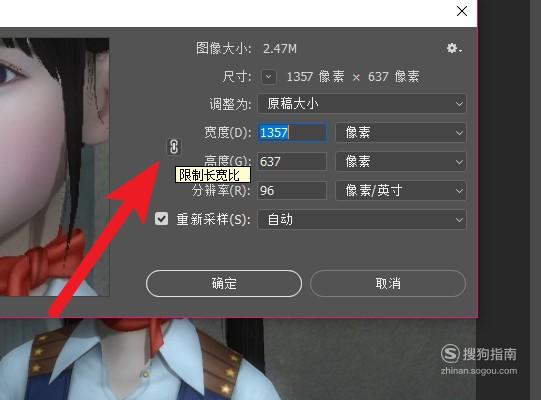Toggle the constrain aspect ratio chain link
This screenshot has height=400, width=541.
click(174, 147)
